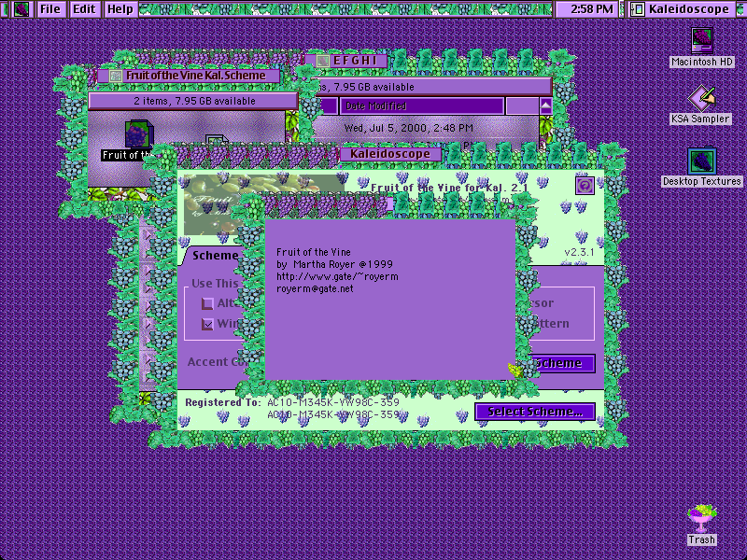Click the scroll-up arrow in the EFGHI window
This screenshot has height=560, width=747.
(546, 105)
